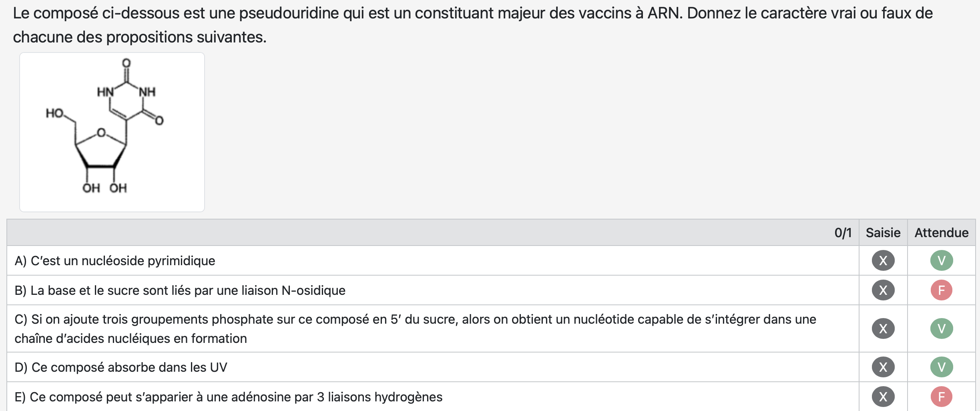Select proposition D about UV absorption

121,367
